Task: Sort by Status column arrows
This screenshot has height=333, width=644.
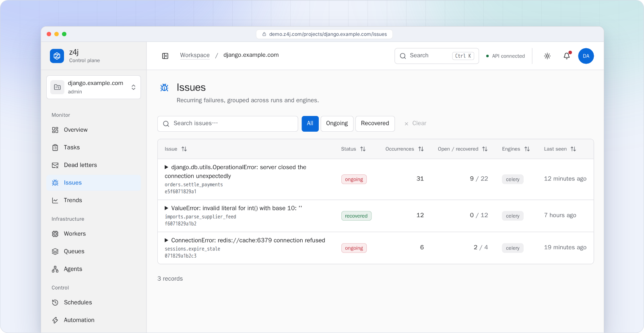Action: 363,149
